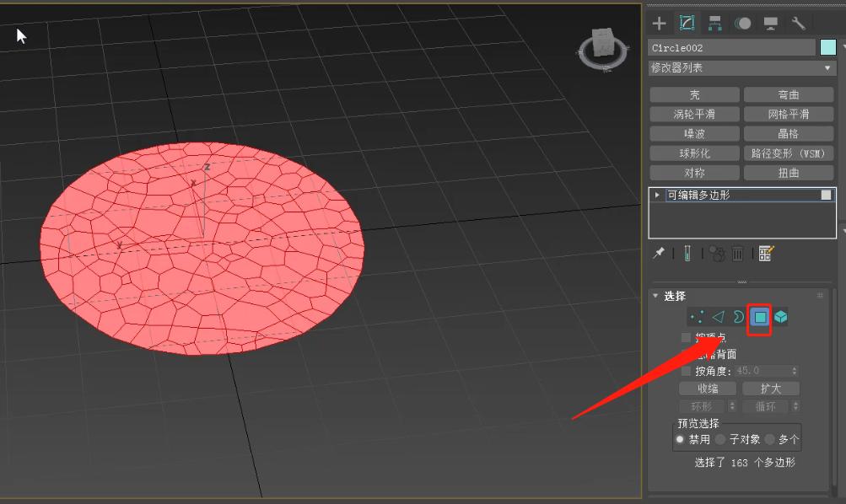Screen dimensions: 846x504
Task: Expand the 可编辑多边形 stack entry
Action: 658,195
